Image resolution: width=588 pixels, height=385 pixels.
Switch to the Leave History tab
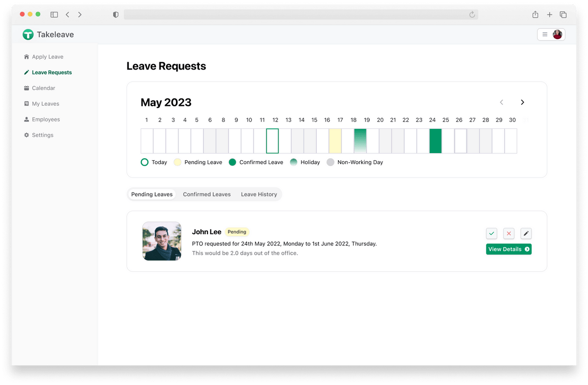pos(259,194)
